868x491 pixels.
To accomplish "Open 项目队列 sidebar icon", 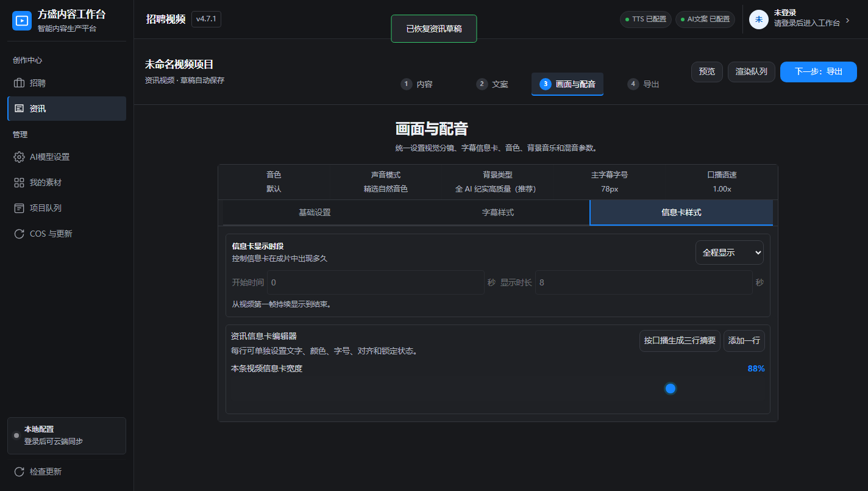I will click(x=19, y=208).
